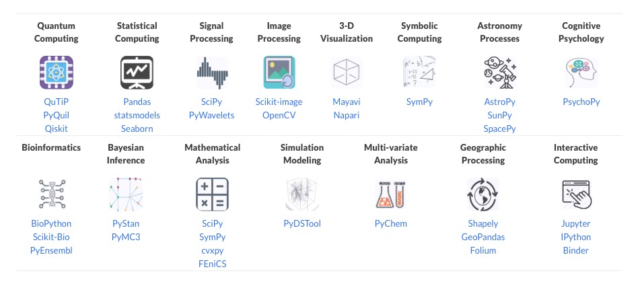Open the Jupyter link
644x296 pixels.
click(576, 224)
